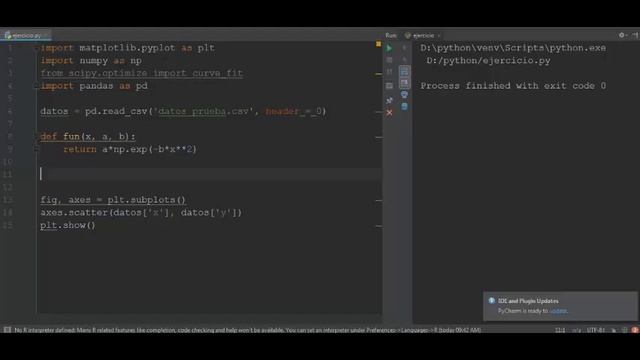This screenshot has height=360, width=640.
Task: Open the red event log notification icon
Action: click(635, 330)
